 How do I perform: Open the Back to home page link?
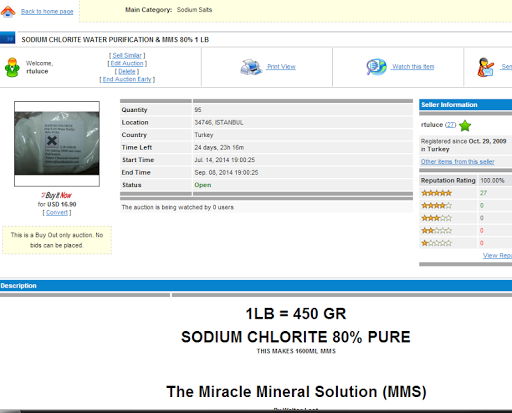(47, 11)
